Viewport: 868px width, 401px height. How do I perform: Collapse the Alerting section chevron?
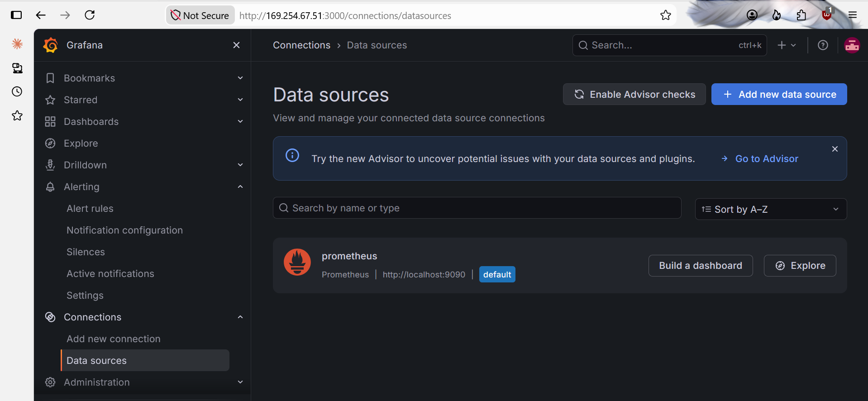240,186
